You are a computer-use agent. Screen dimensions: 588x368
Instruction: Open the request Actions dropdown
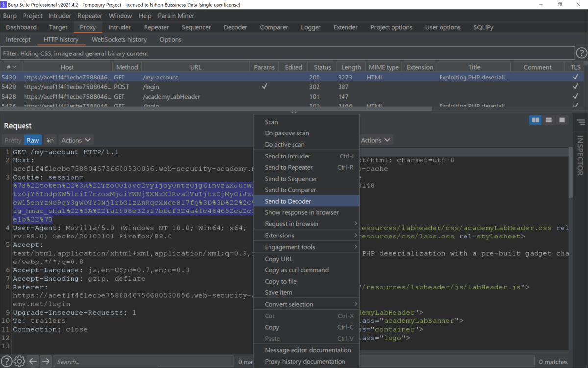click(75, 140)
